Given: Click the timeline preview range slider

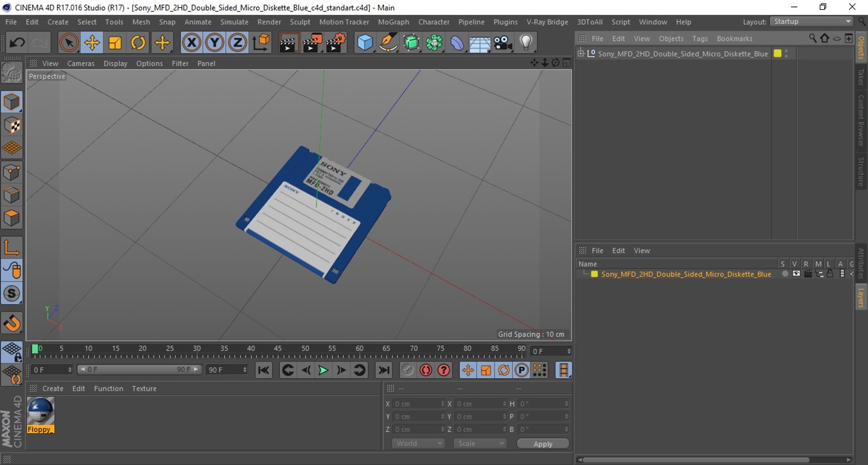Looking at the screenshot, I should [140, 370].
